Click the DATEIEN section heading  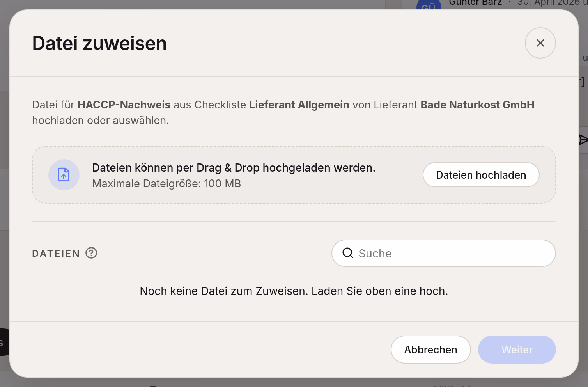(x=56, y=254)
